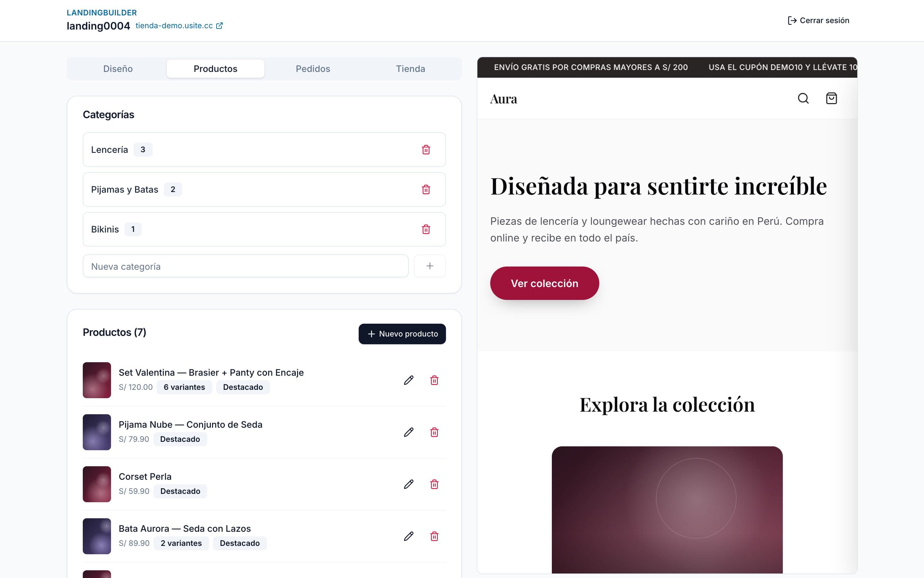Click Destacado badge on Pijama Nube
Image resolution: width=924 pixels, height=578 pixels.
click(180, 439)
